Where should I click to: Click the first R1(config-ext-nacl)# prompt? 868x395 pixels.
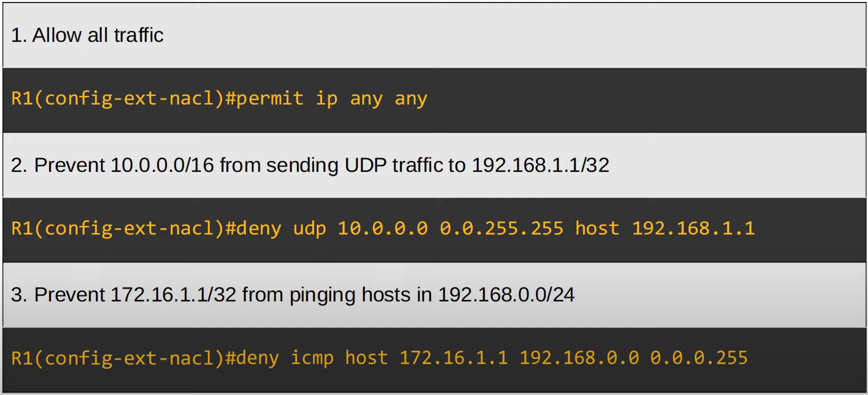pos(123,99)
